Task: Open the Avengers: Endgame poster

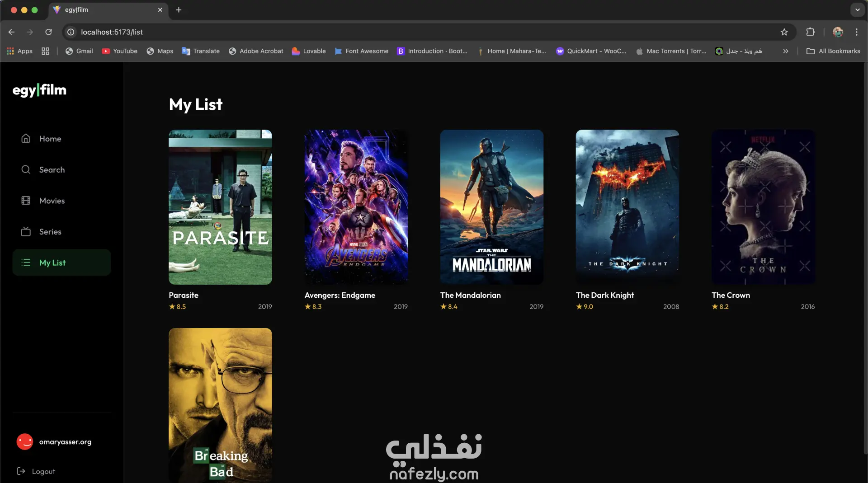Action: [x=356, y=207]
